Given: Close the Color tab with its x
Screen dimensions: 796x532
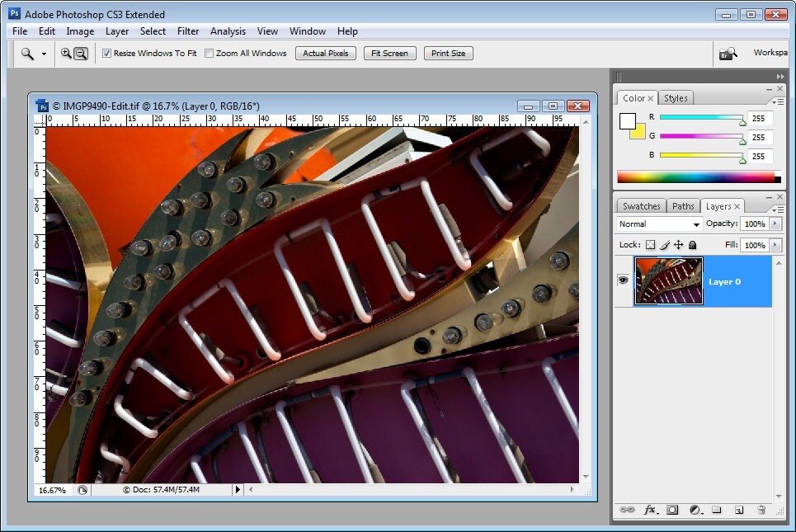Looking at the screenshot, I should click(x=650, y=98).
